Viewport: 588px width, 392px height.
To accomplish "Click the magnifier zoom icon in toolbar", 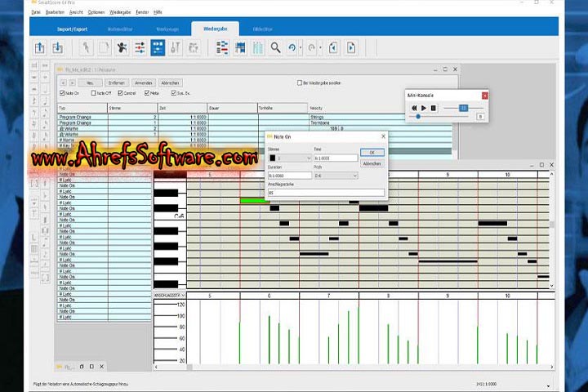I will (x=276, y=48).
